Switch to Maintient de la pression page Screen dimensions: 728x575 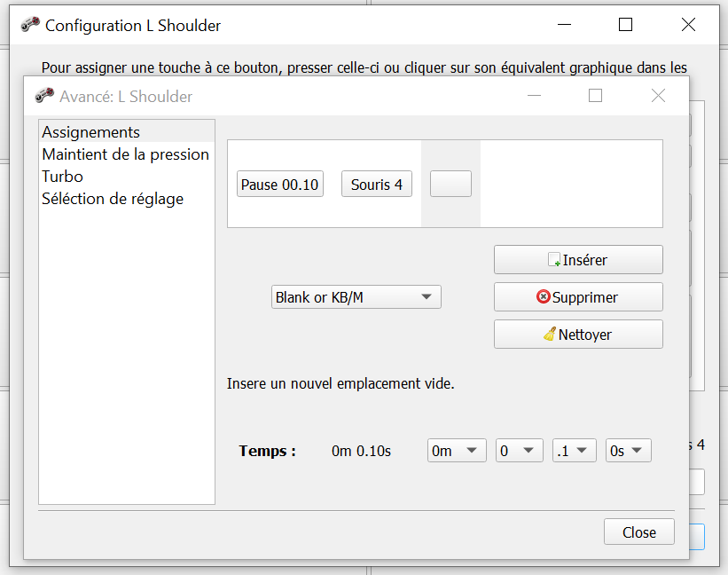pos(125,154)
